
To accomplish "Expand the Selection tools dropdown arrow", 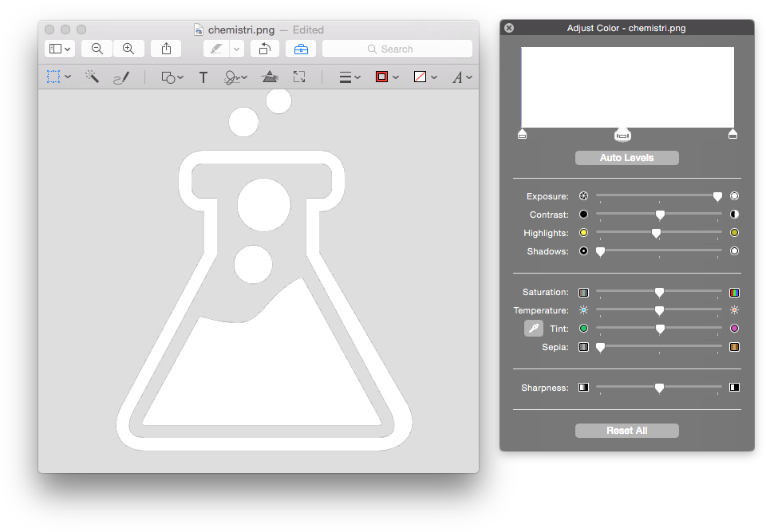I will (68, 77).
